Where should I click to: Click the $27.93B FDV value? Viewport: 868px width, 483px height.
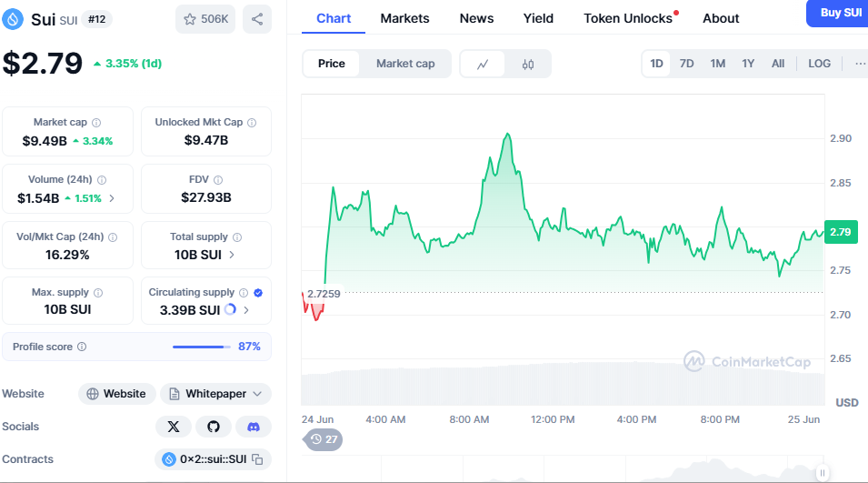click(206, 197)
